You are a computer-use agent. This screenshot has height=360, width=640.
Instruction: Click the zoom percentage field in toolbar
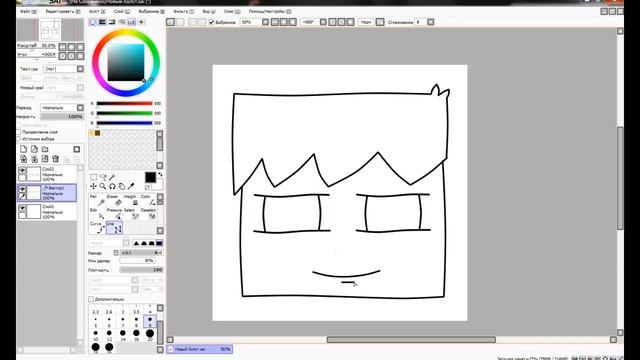(251, 22)
